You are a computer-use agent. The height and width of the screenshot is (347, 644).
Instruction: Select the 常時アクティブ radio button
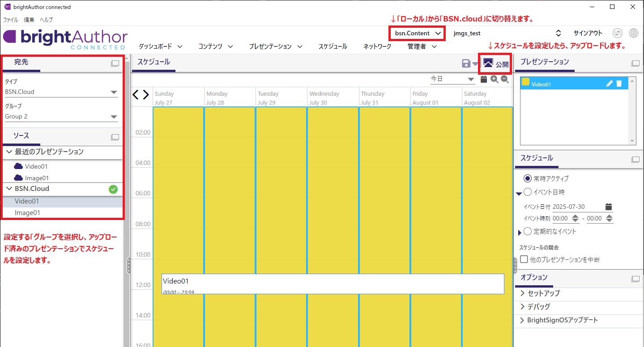tap(528, 178)
